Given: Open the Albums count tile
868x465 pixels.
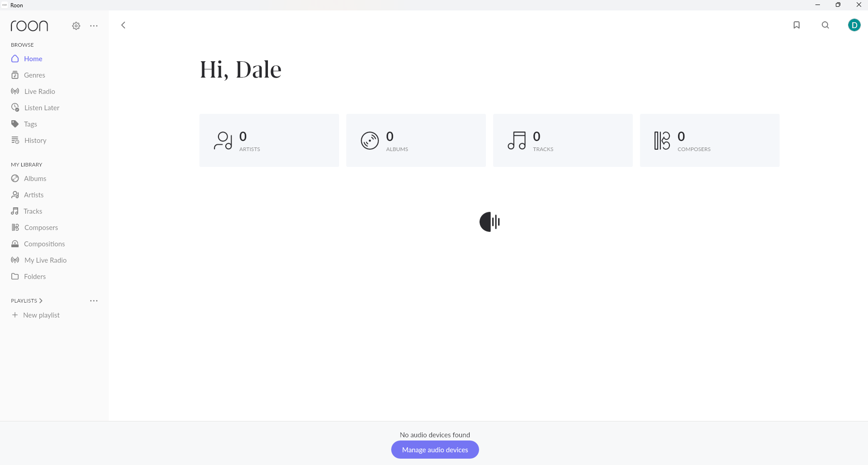Looking at the screenshot, I should pyautogui.click(x=416, y=140).
